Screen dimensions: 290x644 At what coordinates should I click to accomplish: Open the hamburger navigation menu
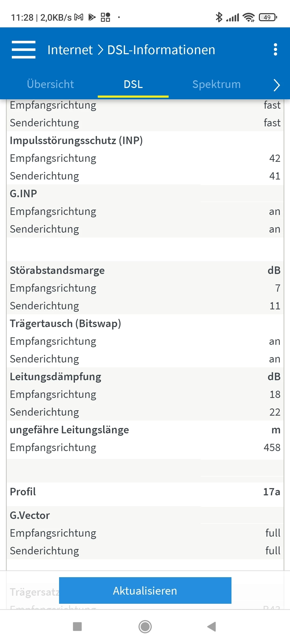point(24,50)
